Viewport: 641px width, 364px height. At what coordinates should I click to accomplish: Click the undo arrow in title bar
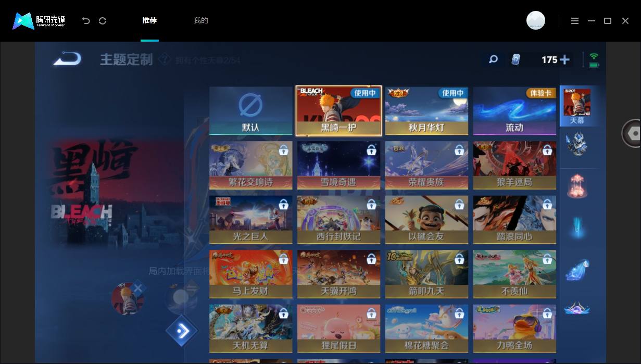point(86,21)
